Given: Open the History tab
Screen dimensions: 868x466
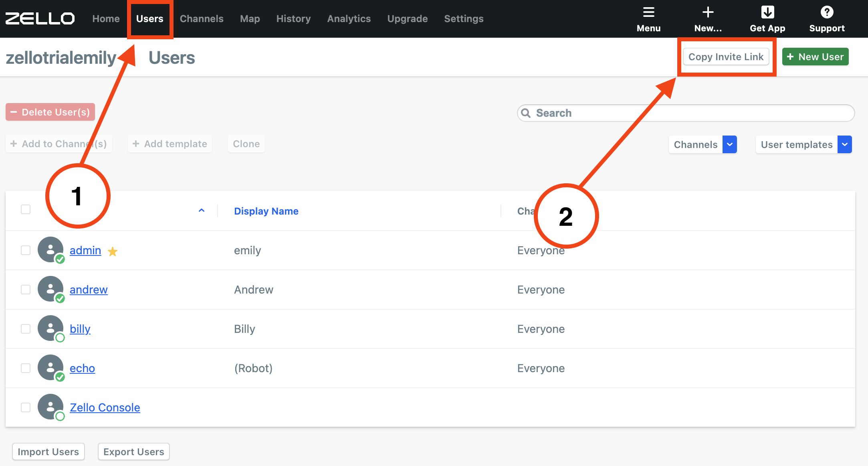Looking at the screenshot, I should [x=293, y=19].
